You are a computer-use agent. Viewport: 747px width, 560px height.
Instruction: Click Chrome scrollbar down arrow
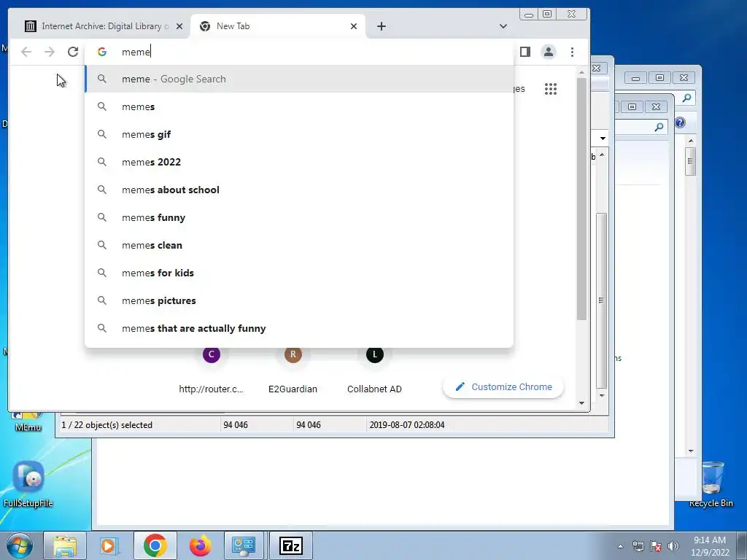pyautogui.click(x=581, y=402)
